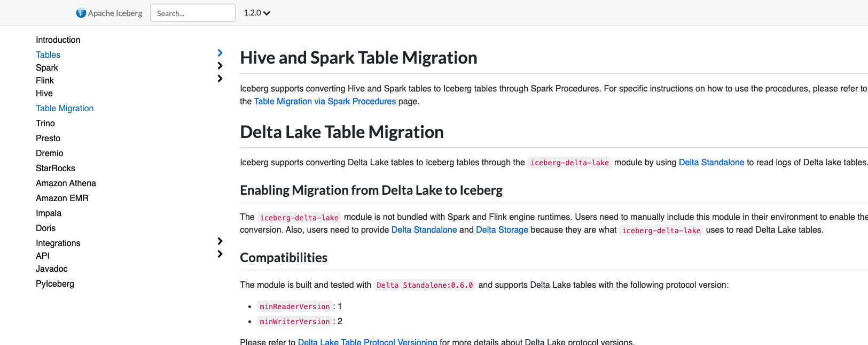Click the Apache Iceberg logo icon
Viewport: 868px width, 345px height.
81,13
